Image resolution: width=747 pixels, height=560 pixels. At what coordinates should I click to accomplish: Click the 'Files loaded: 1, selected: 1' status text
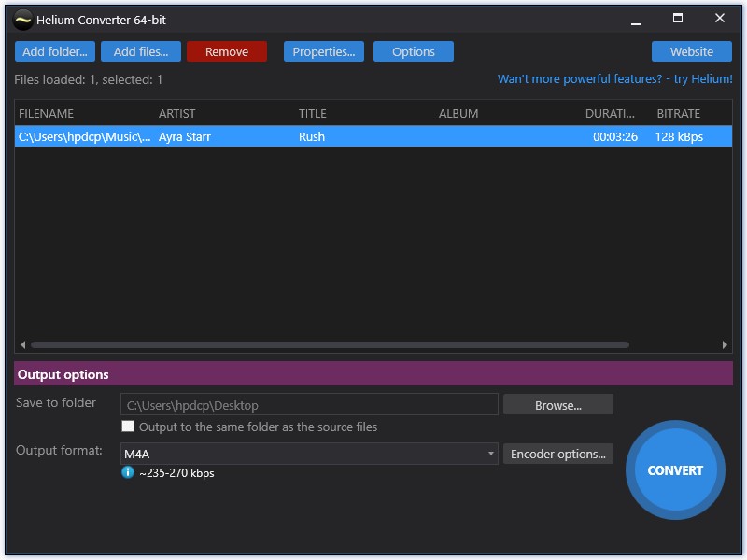[x=88, y=79]
